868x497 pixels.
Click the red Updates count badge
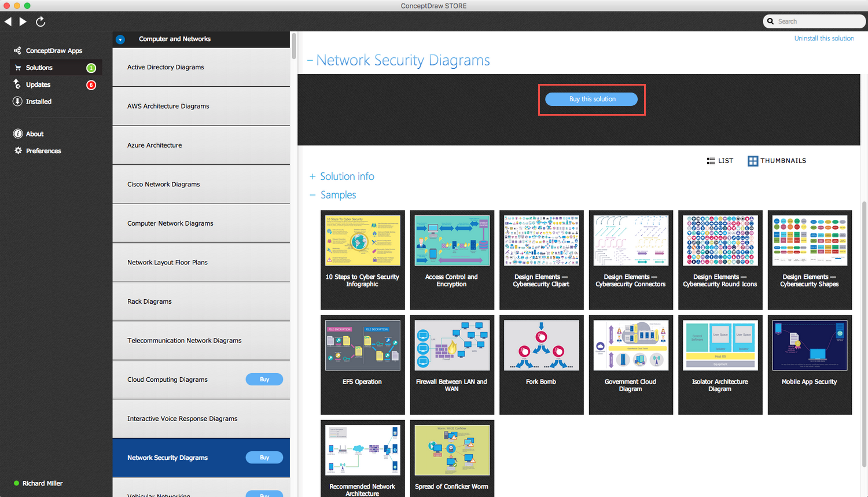coord(91,85)
